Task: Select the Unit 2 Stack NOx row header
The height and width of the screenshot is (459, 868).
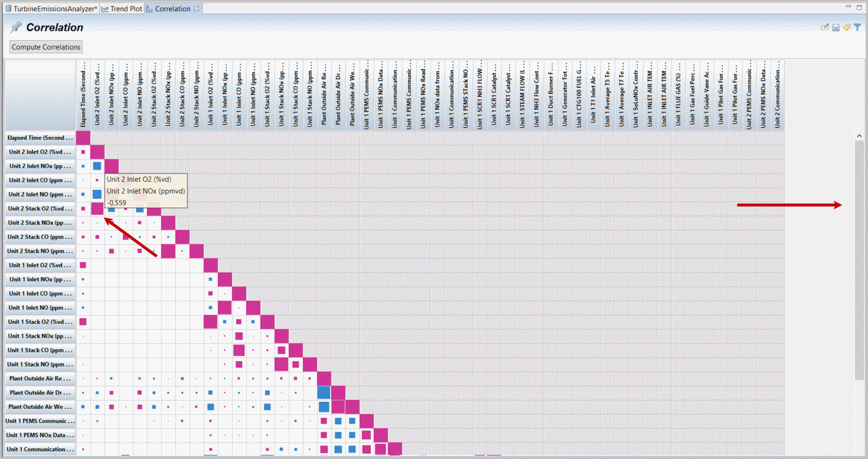Action: click(x=41, y=223)
